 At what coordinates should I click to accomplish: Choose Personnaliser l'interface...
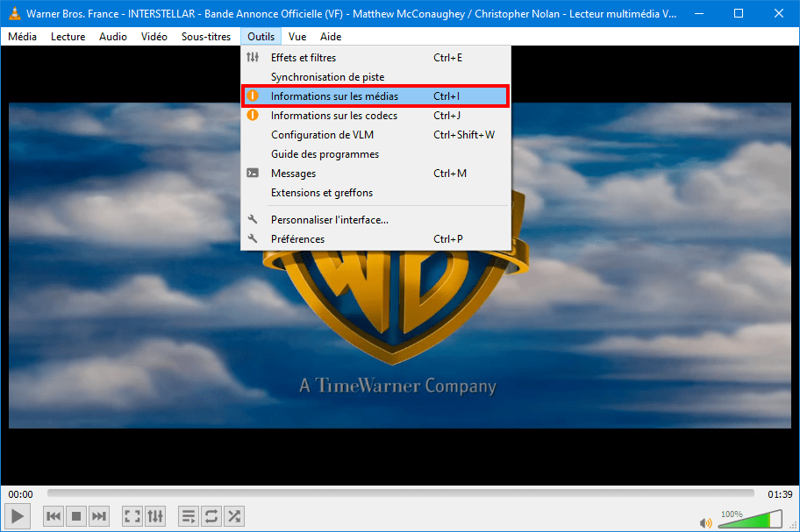coord(375,220)
